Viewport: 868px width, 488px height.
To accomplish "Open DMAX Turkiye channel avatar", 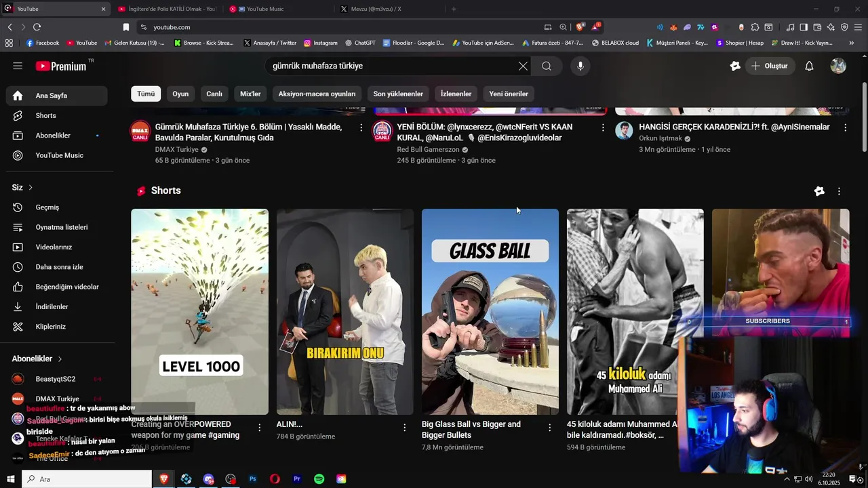I will 140,131.
